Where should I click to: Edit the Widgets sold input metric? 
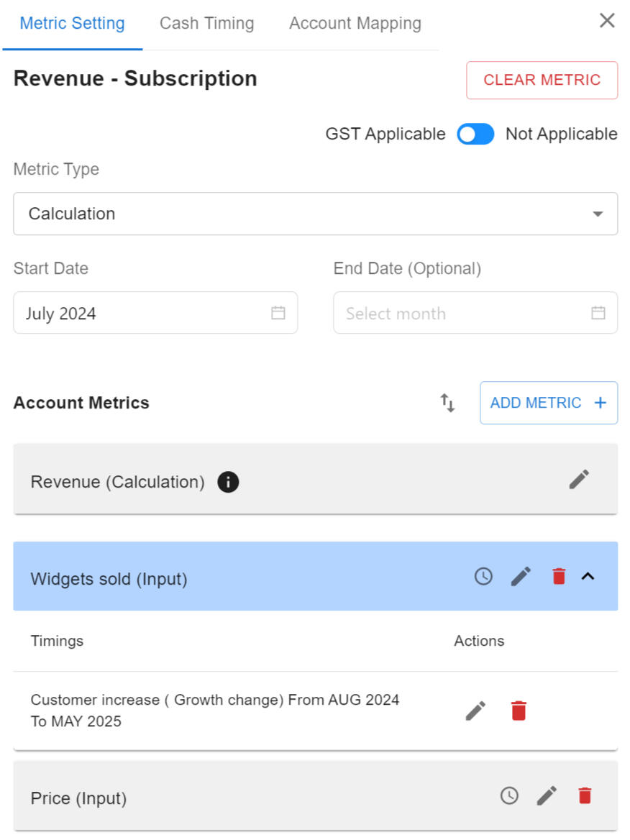pyautogui.click(x=521, y=576)
